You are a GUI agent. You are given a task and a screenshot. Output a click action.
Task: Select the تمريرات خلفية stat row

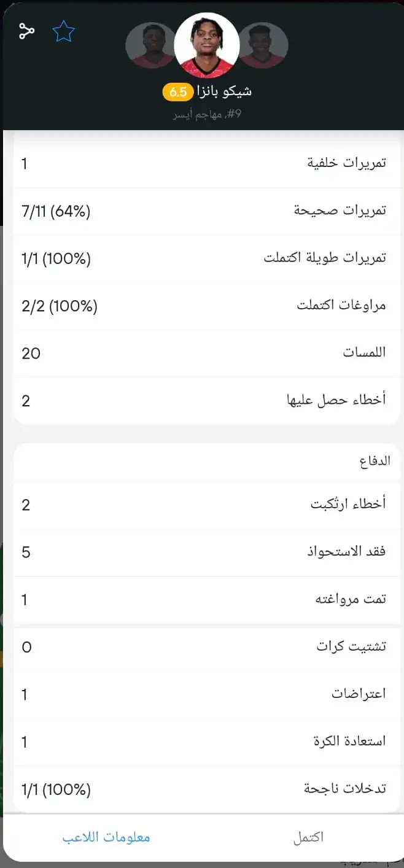pos(203,163)
